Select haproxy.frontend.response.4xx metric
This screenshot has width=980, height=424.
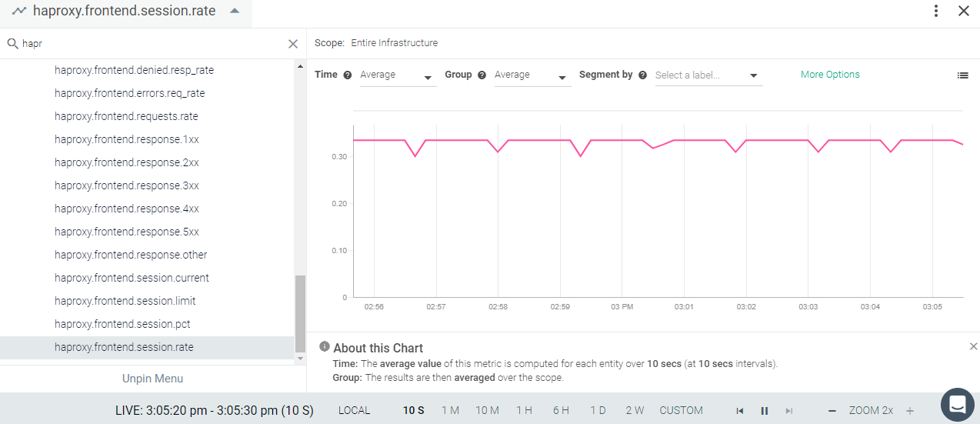point(126,209)
